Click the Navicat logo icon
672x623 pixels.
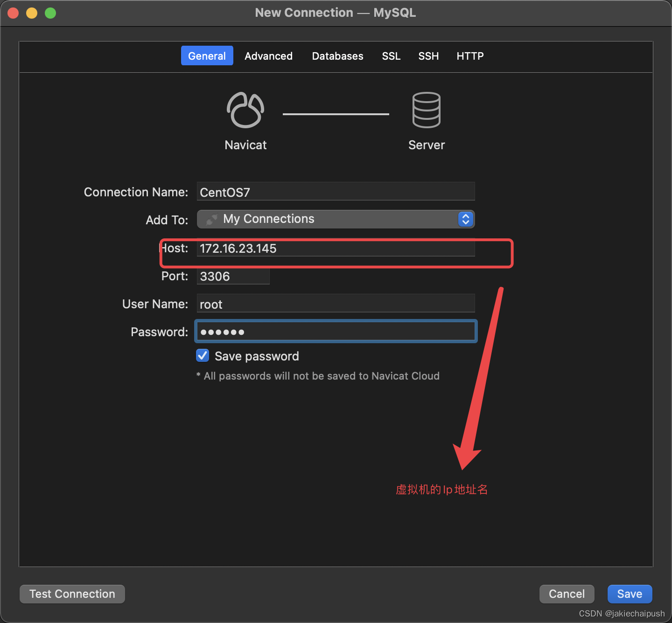tap(245, 110)
